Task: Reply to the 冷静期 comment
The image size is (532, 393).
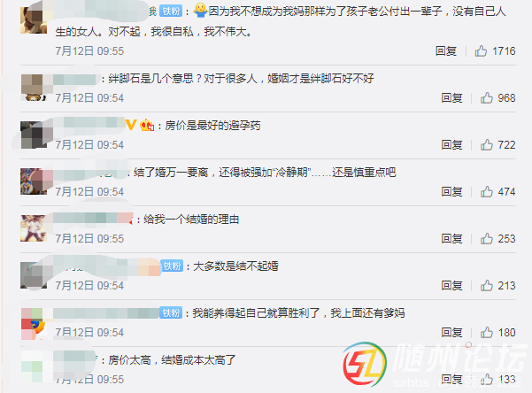Action: (451, 191)
